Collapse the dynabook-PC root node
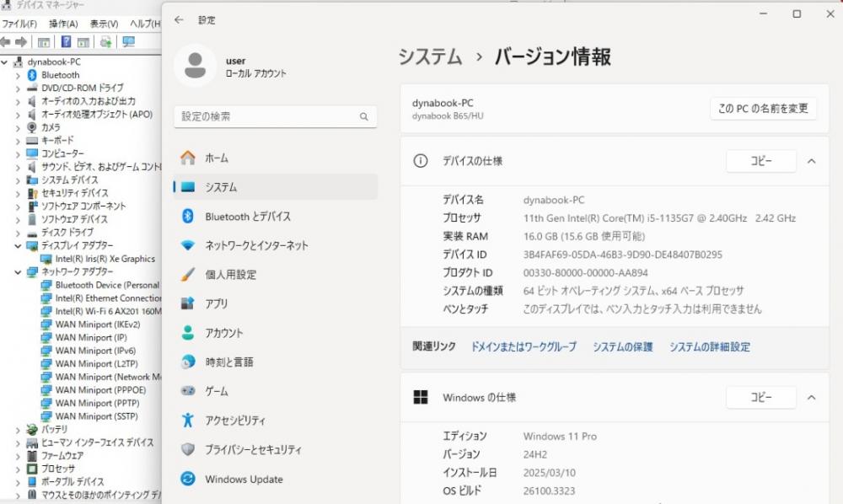Screen dimensions: 843x504 tap(4, 62)
